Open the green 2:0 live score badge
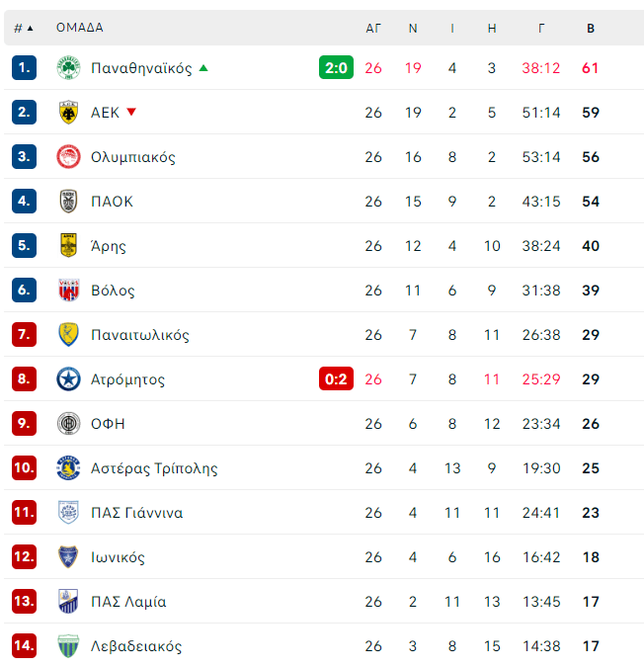644x667 pixels. click(x=336, y=68)
